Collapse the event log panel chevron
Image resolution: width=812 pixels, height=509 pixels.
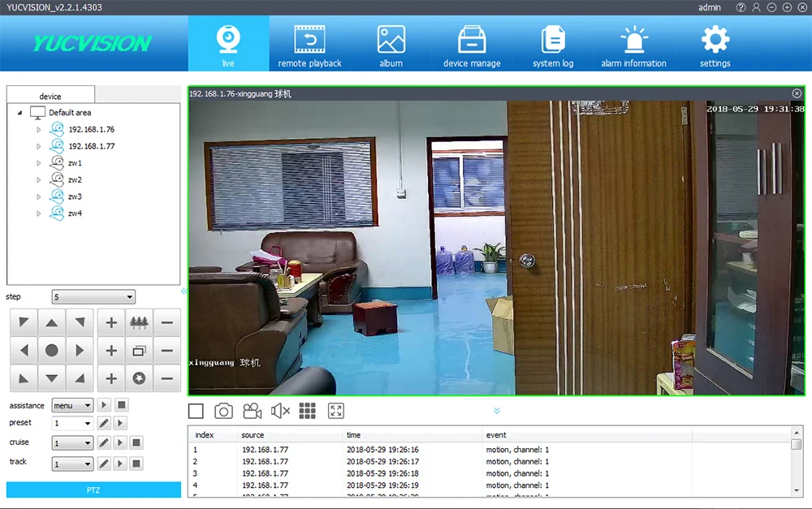tap(497, 411)
